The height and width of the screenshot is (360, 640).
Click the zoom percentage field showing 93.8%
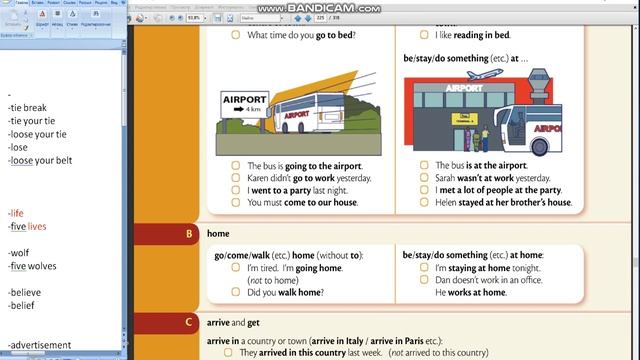[x=194, y=18]
